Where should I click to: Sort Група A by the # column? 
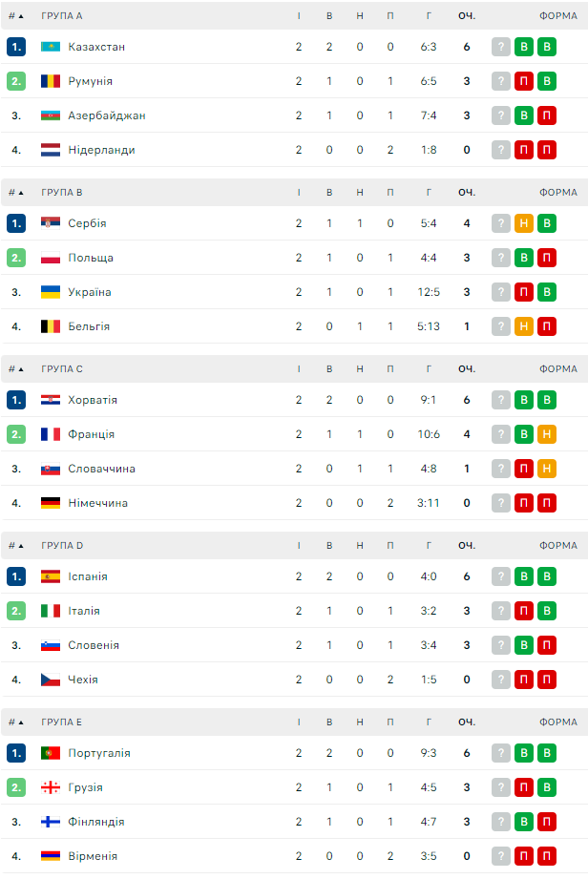coord(15,15)
